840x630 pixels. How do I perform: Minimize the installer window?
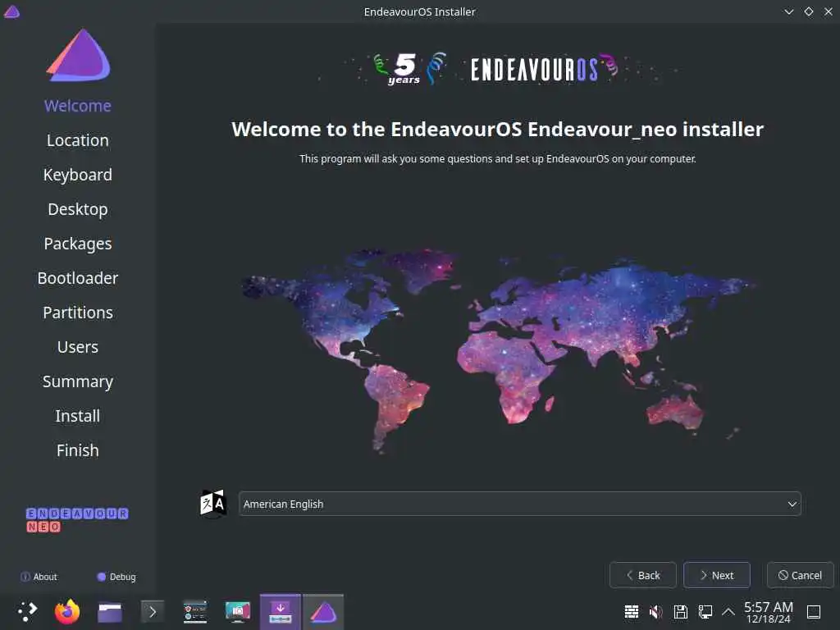(x=788, y=11)
